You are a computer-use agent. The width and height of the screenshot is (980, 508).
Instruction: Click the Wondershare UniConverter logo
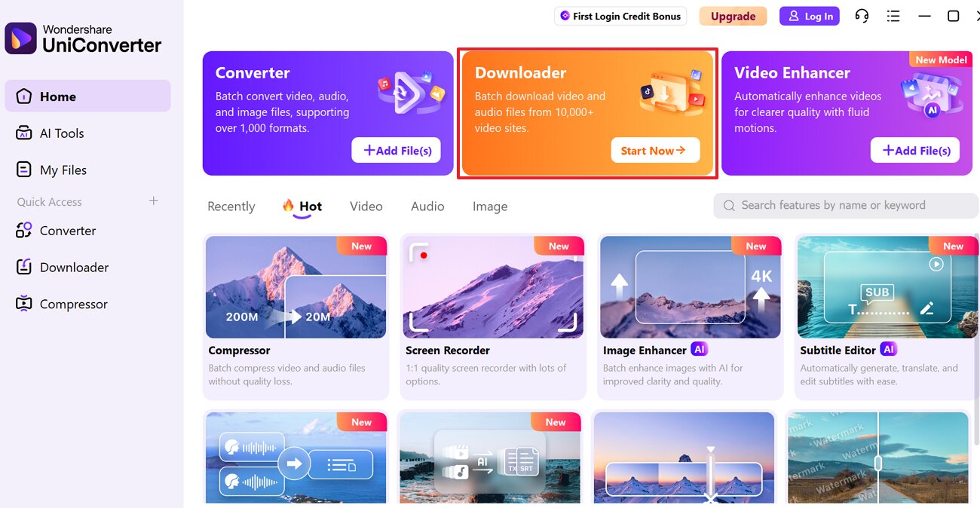84,38
